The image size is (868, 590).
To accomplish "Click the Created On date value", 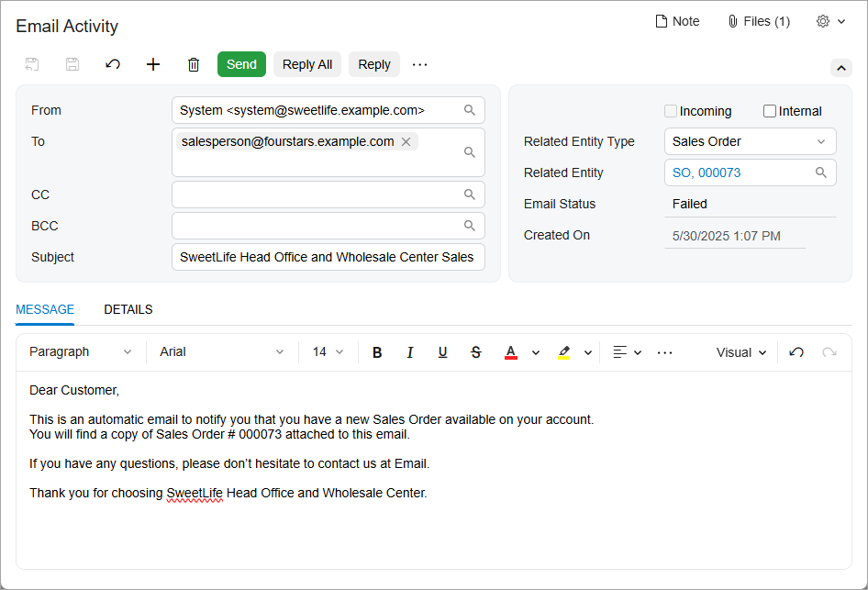I will (727, 236).
